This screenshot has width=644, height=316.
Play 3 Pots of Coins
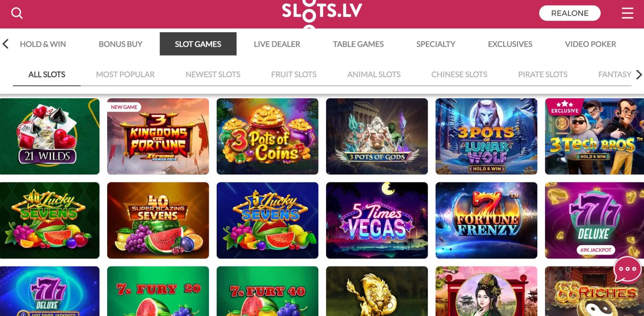click(267, 136)
